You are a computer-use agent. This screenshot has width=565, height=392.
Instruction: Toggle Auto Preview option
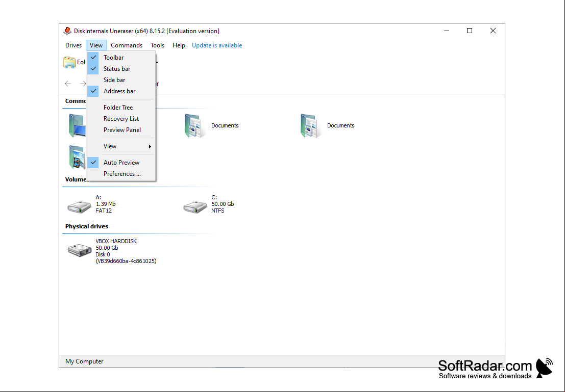[121, 162]
